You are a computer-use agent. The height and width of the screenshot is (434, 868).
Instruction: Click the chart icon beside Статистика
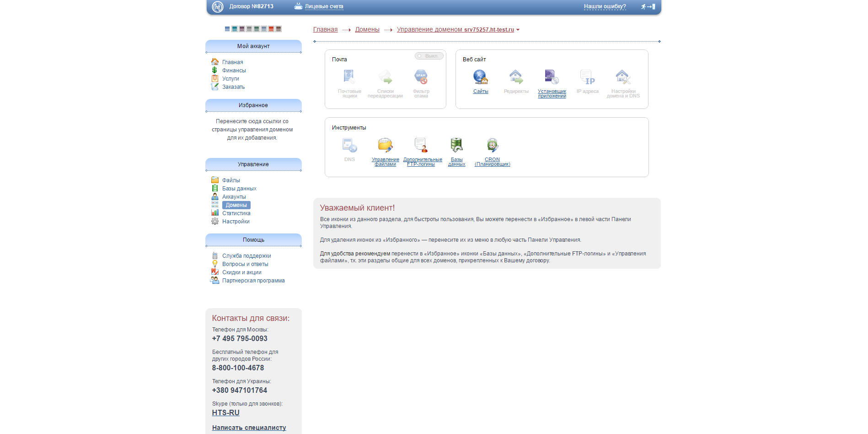pyautogui.click(x=215, y=213)
